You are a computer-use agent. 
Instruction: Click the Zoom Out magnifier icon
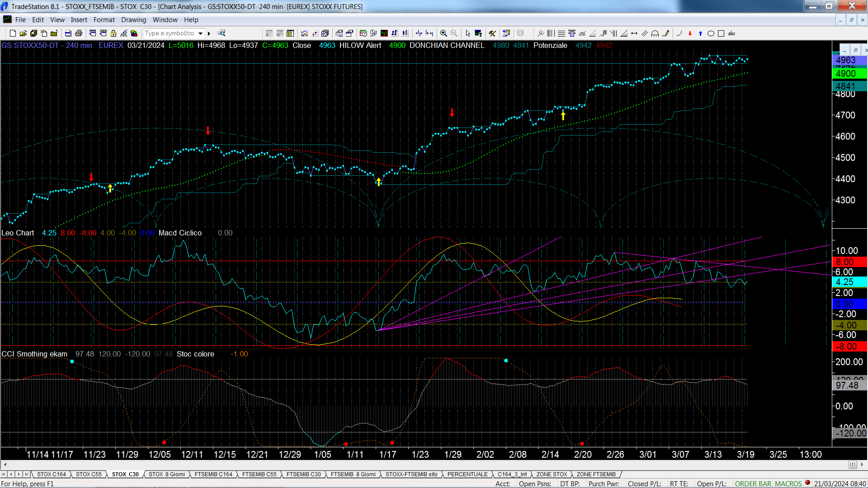(454, 33)
